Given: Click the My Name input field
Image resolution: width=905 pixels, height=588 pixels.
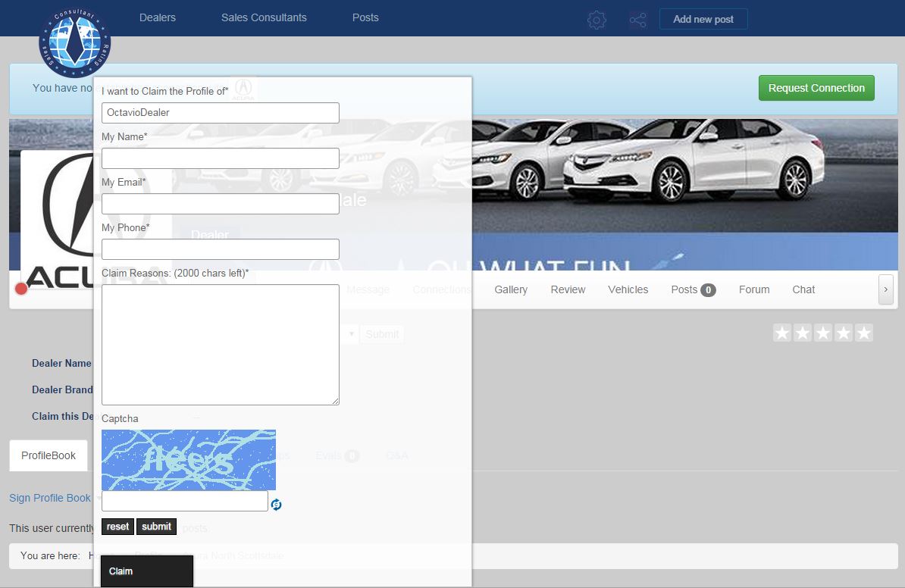Looking at the screenshot, I should pos(221,158).
